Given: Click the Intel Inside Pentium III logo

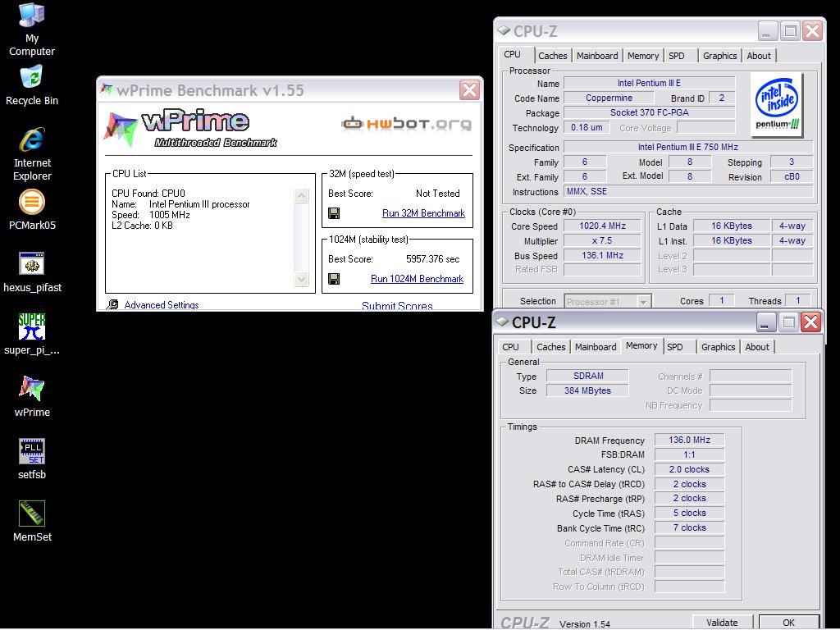Looking at the screenshot, I should (x=776, y=105).
